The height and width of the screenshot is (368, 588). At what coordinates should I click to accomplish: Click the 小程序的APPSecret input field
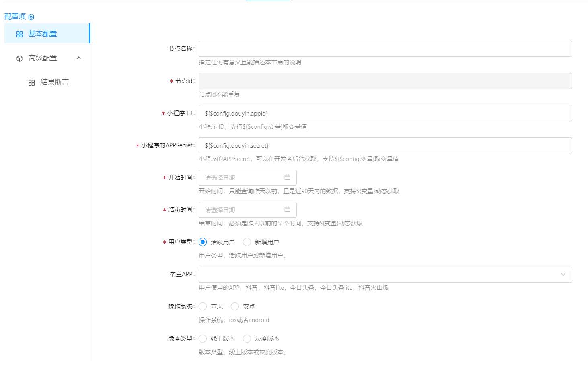click(x=385, y=145)
